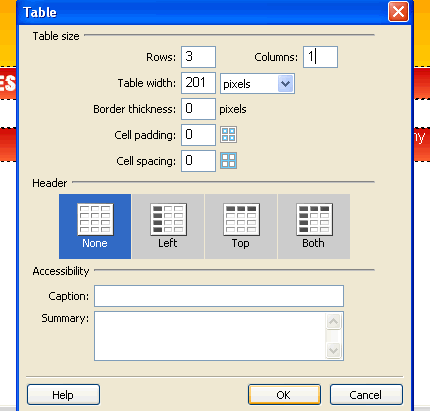Select the None header table icon
430x411 pixels.
click(95, 220)
